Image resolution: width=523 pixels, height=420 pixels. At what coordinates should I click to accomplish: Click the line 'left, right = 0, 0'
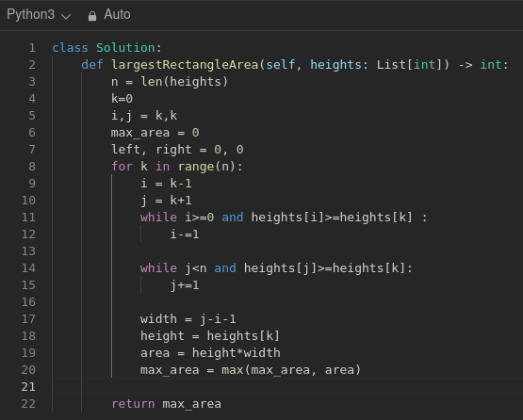click(177, 150)
